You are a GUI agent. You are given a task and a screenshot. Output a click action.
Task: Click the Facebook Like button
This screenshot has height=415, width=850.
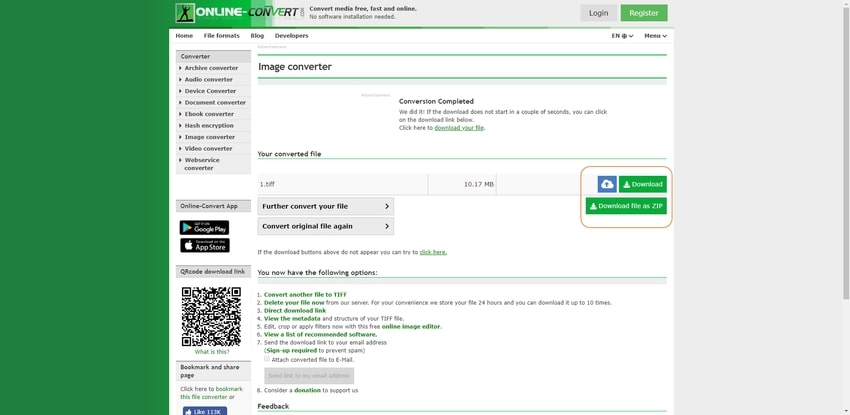tap(204, 410)
